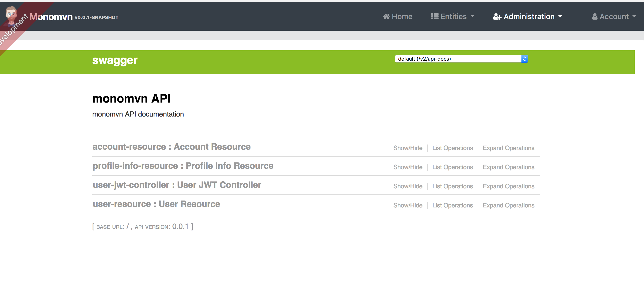
Task: Expand the profile-info-resource section heading
Action: click(x=183, y=166)
